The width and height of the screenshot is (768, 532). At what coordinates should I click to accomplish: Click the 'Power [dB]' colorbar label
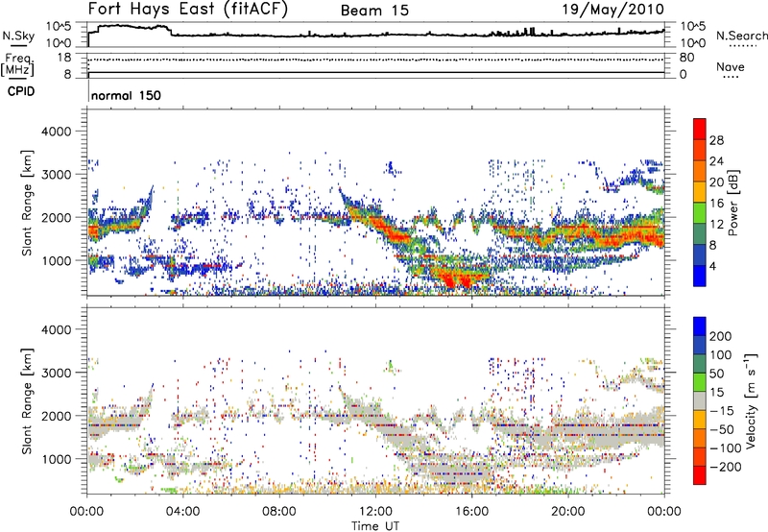click(732, 203)
